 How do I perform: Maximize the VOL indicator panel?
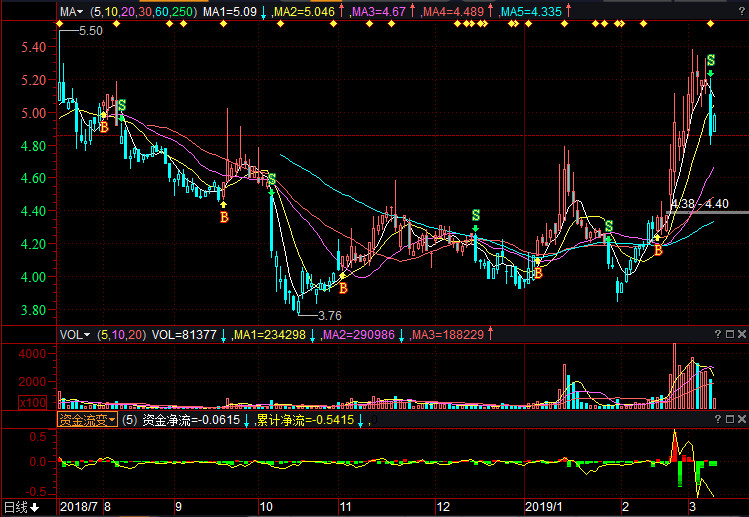click(x=729, y=334)
